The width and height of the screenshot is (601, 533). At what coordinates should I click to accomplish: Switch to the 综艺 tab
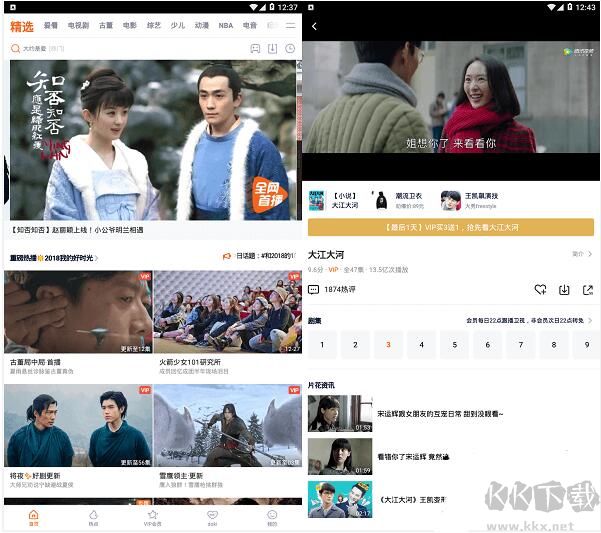click(x=154, y=26)
